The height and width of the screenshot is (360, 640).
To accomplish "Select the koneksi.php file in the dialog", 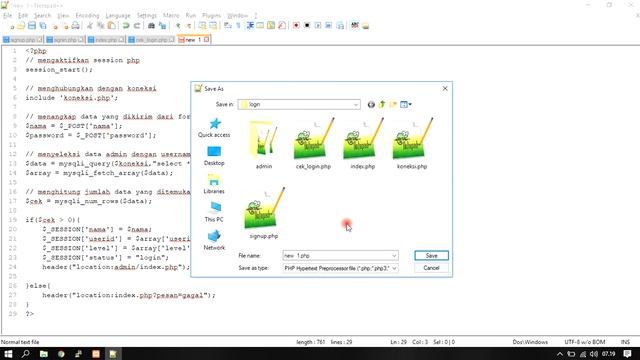I will coord(412,144).
